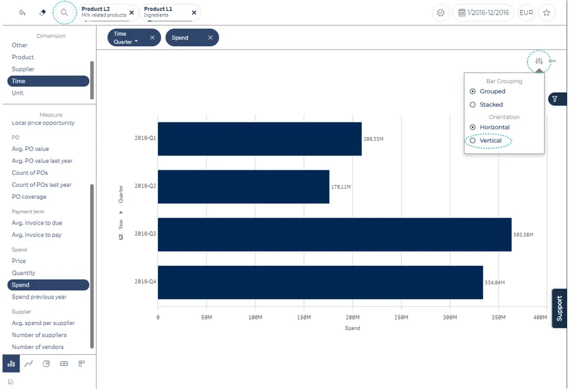Image resolution: width=571 pixels, height=392 pixels.
Task: Click the star favorite icon
Action: pos(546,13)
